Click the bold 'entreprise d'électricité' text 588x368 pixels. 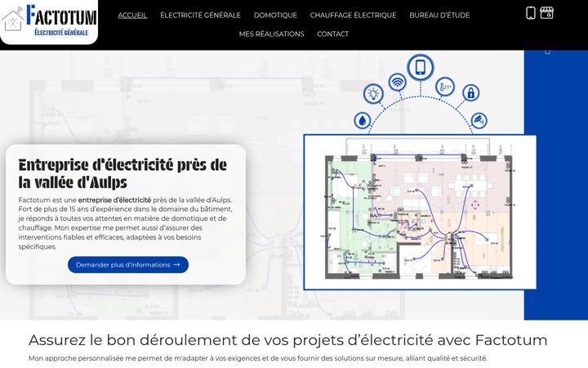[x=114, y=200]
